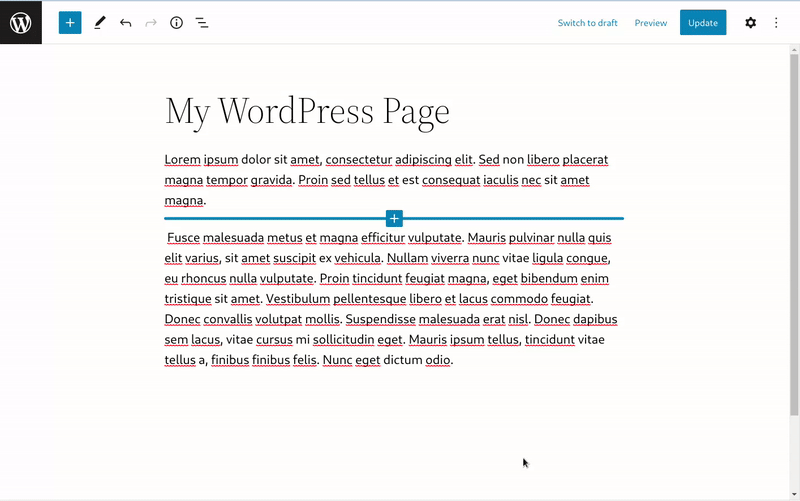
Task: Open the List View outline
Action: [202, 22]
